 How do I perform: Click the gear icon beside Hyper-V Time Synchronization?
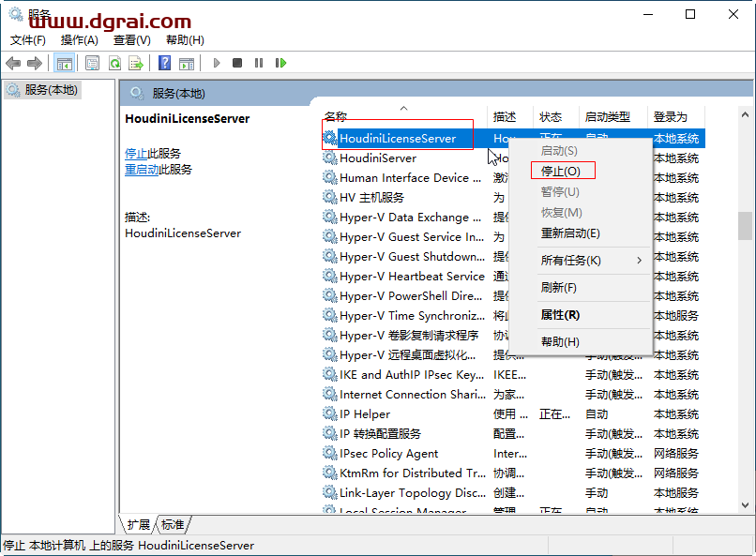(x=330, y=316)
